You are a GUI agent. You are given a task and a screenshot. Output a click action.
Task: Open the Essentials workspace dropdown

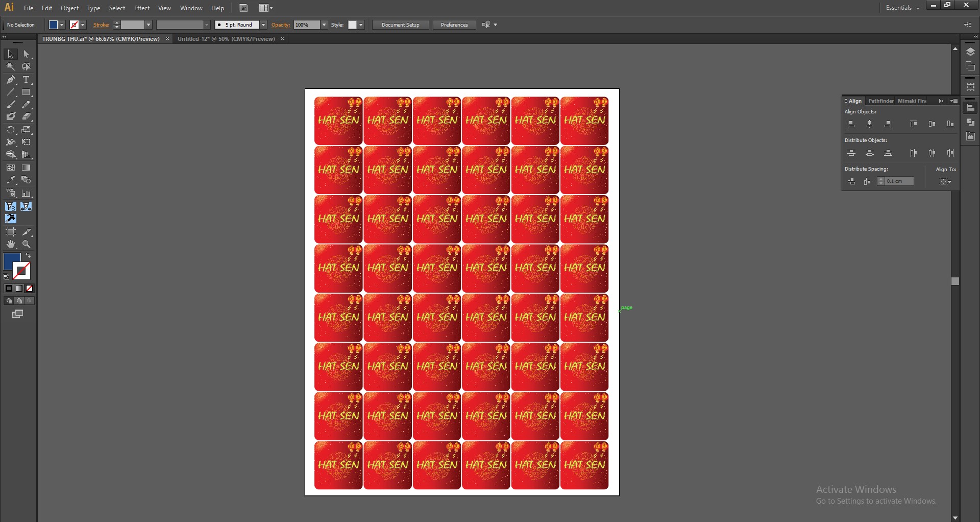click(x=902, y=8)
